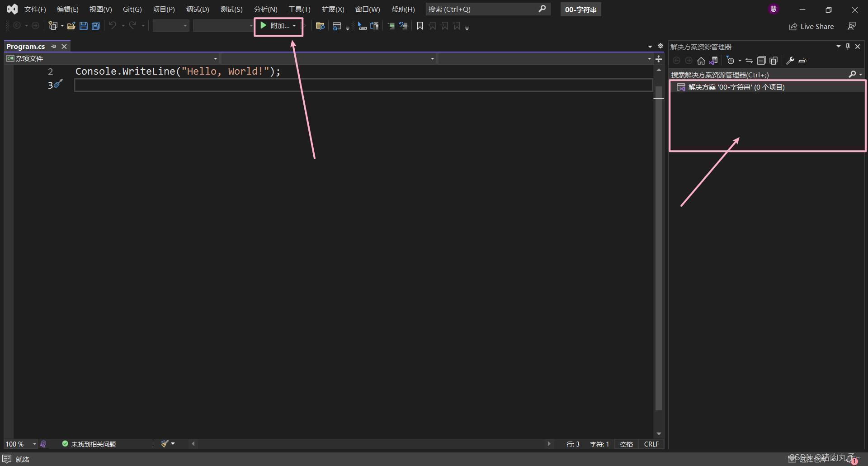The image size is (868, 466).
Task: Click the output window icon in status bar
Action: point(7,459)
